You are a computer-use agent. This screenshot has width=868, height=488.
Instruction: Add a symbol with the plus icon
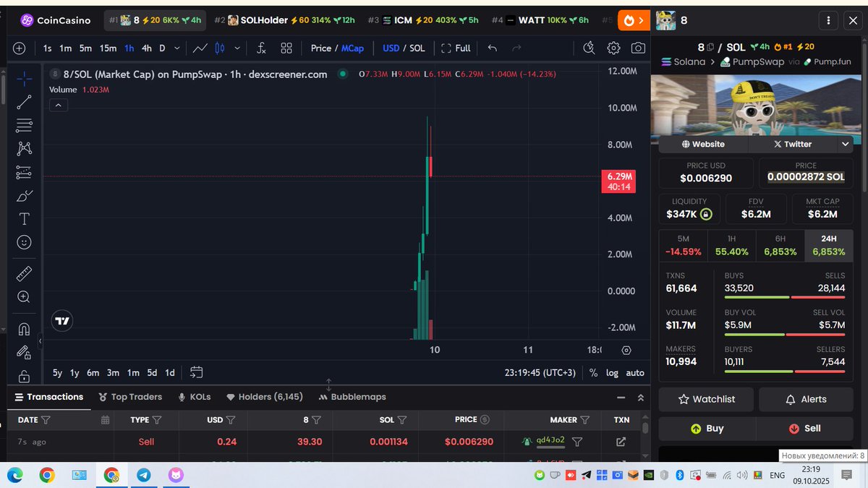pyautogui.click(x=20, y=48)
